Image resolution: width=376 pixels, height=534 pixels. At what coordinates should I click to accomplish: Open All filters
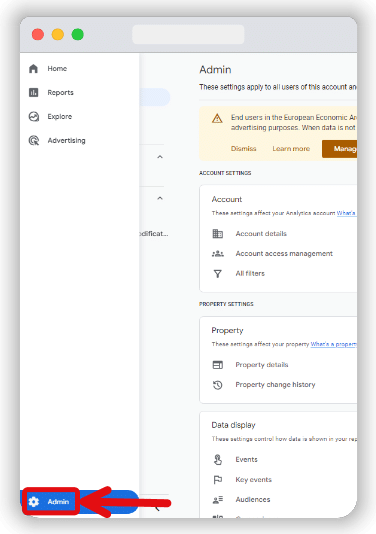pos(250,273)
